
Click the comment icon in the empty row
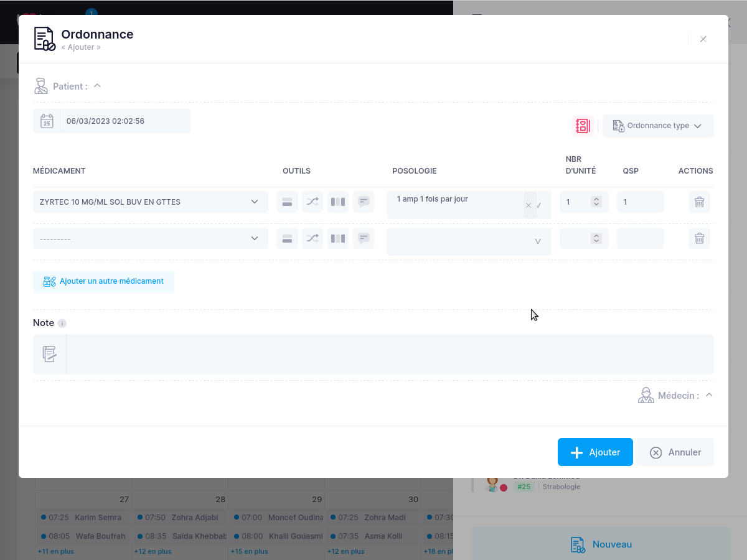[364, 238]
